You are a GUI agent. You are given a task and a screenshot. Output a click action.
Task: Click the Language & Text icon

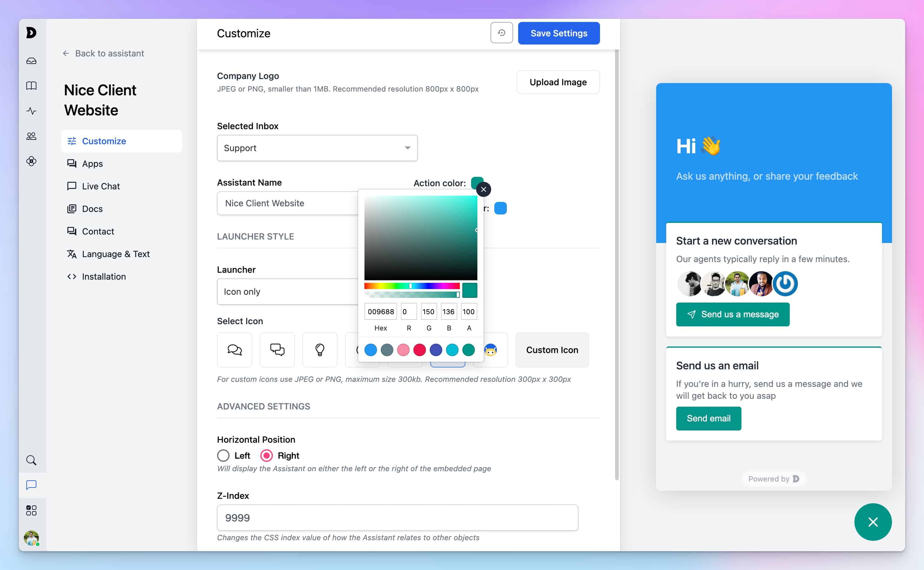pos(71,254)
